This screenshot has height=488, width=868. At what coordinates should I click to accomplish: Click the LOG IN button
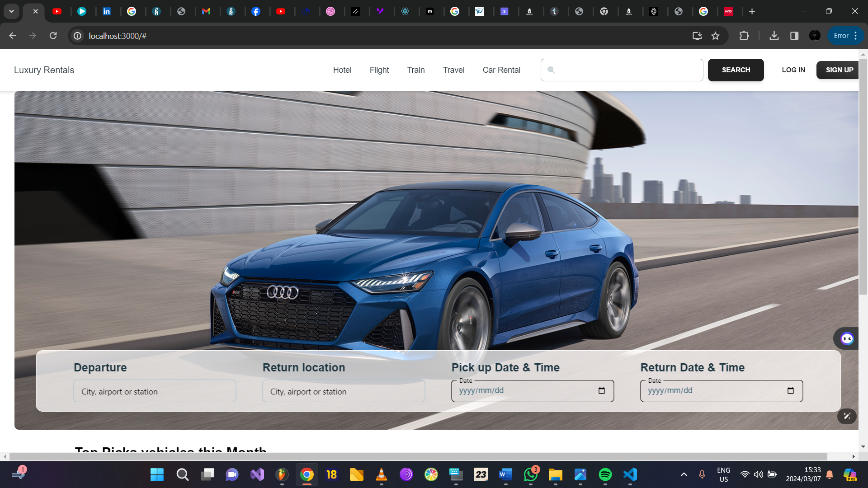click(x=793, y=70)
